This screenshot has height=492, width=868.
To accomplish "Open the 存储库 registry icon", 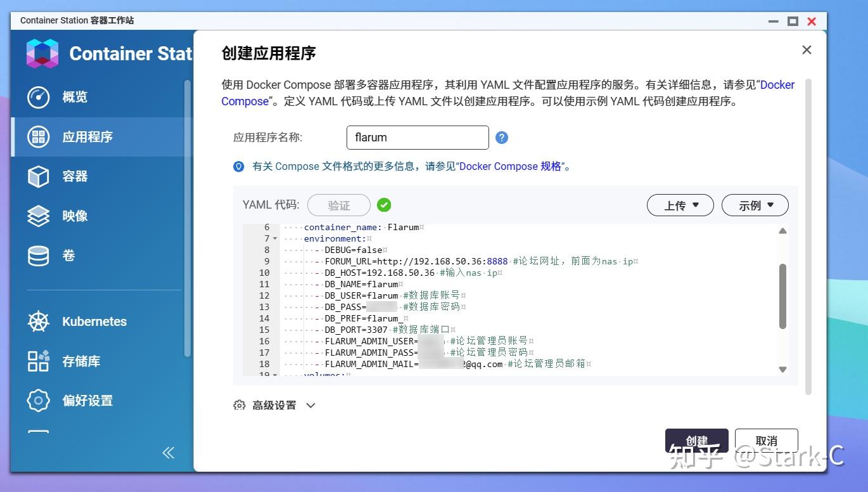I will (38, 361).
